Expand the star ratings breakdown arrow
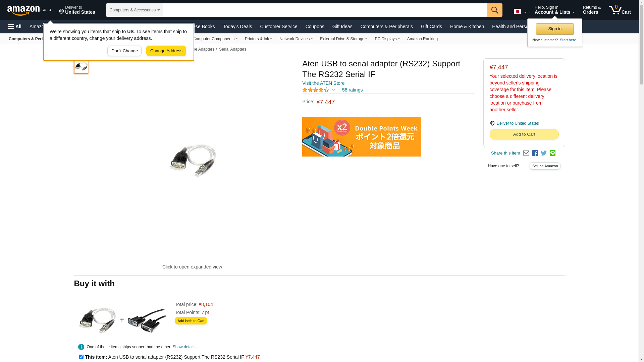The width and height of the screenshot is (644, 362). [333, 90]
